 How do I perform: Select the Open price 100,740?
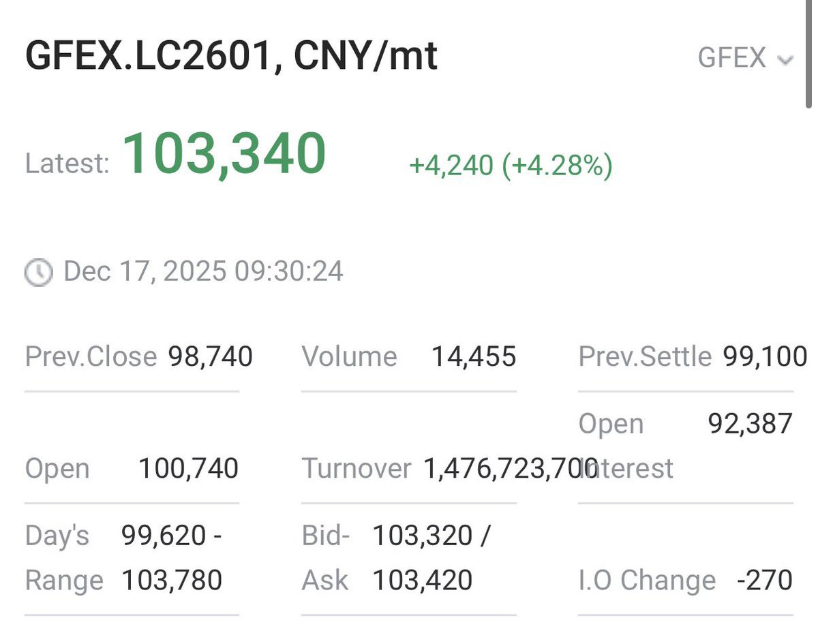189,469
